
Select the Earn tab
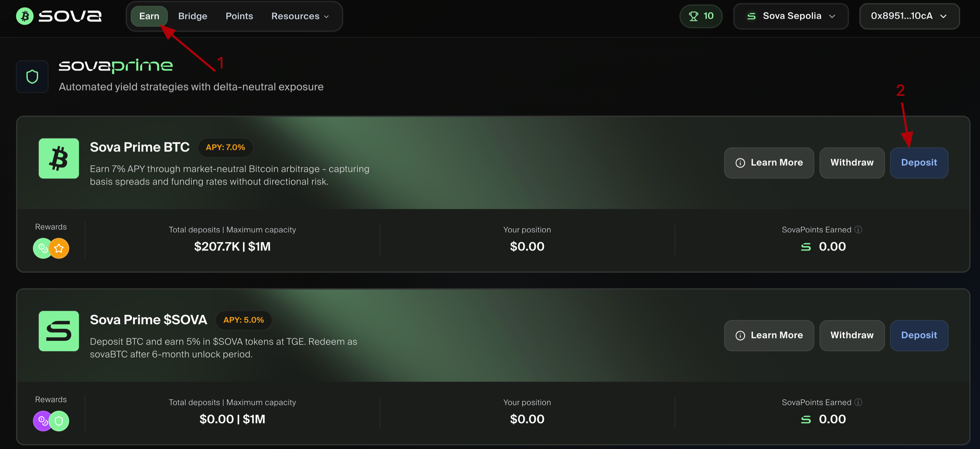click(x=149, y=16)
